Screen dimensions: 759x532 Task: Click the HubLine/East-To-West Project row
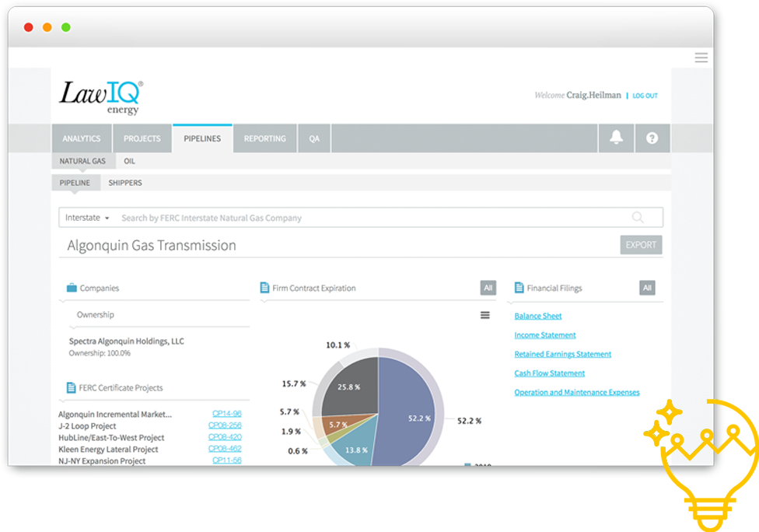tap(150, 437)
